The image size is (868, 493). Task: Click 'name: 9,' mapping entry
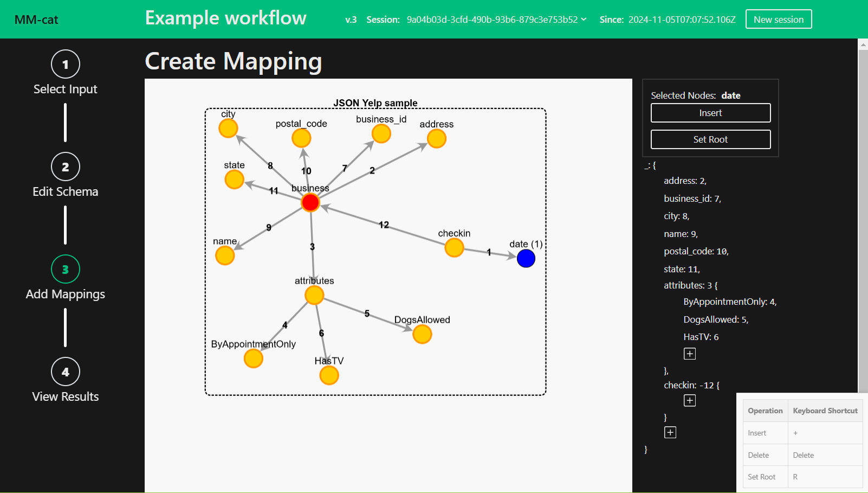[x=681, y=234]
